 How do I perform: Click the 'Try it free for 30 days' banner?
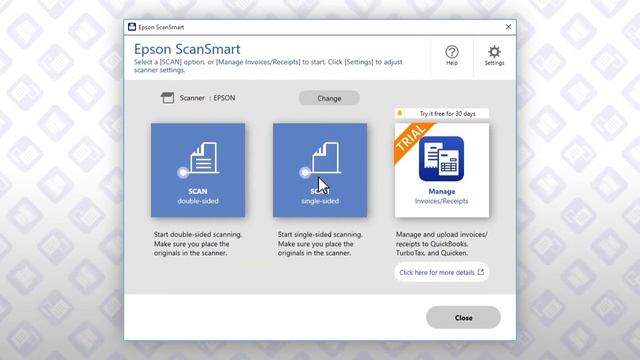point(442,113)
